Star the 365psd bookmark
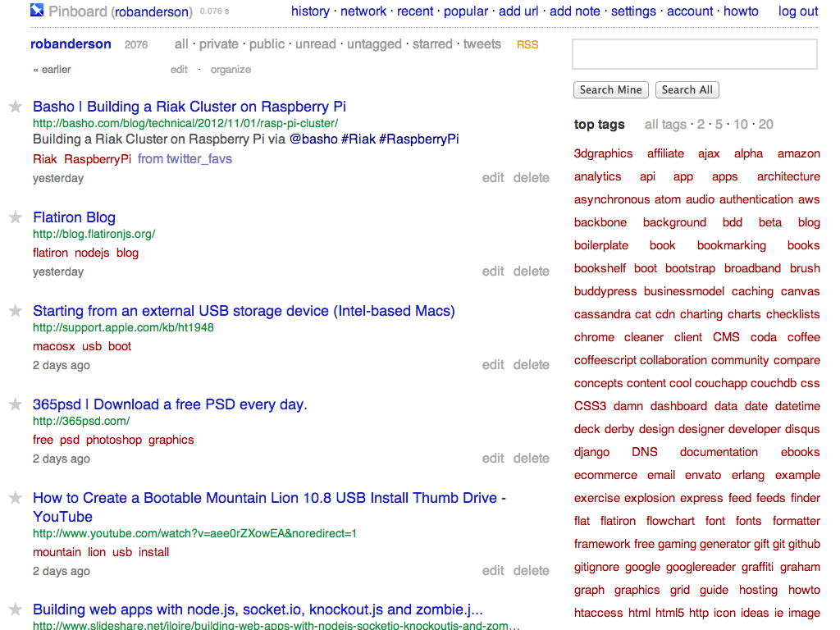Image resolution: width=840 pixels, height=630 pixels. (x=16, y=404)
